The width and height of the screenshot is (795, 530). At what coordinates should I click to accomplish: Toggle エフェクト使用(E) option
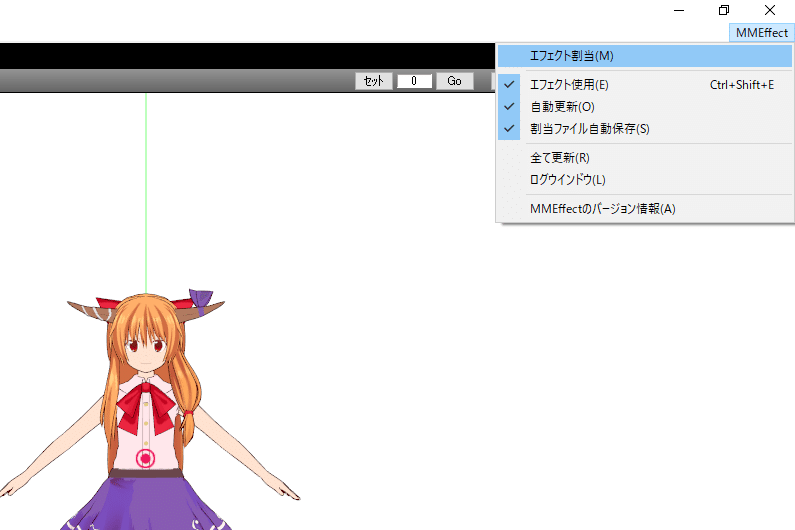point(644,85)
